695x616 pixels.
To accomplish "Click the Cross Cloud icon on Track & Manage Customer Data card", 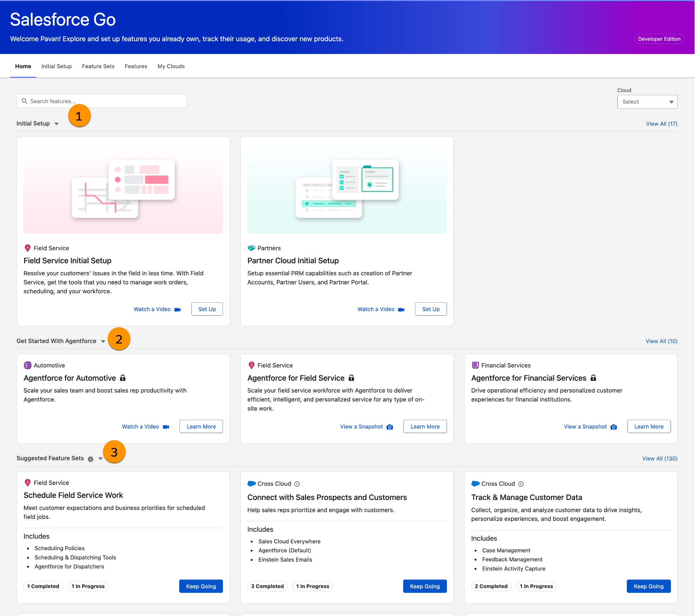I will click(x=475, y=484).
